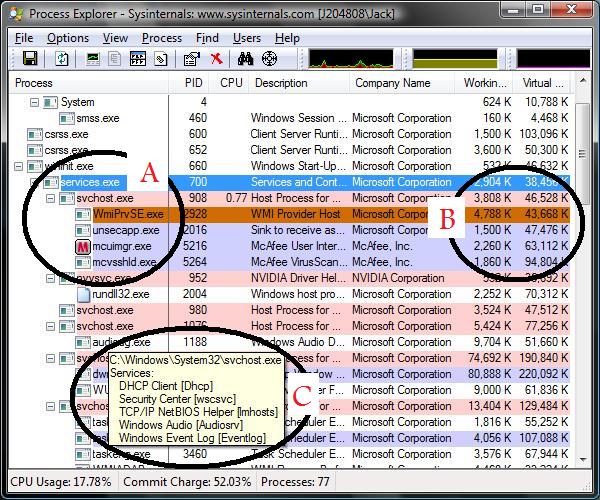
Task: Click the blank page icon beside rundll32.exe
Action: 83,294
